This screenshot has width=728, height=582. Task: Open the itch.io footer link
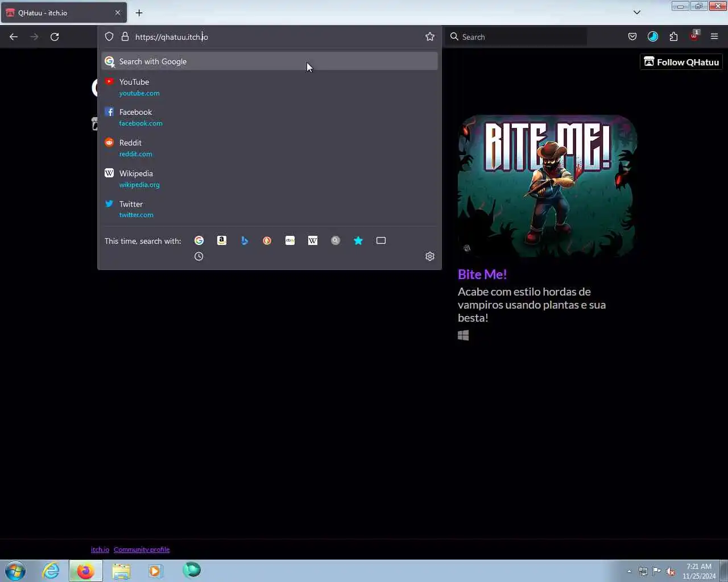click(100, 550)
